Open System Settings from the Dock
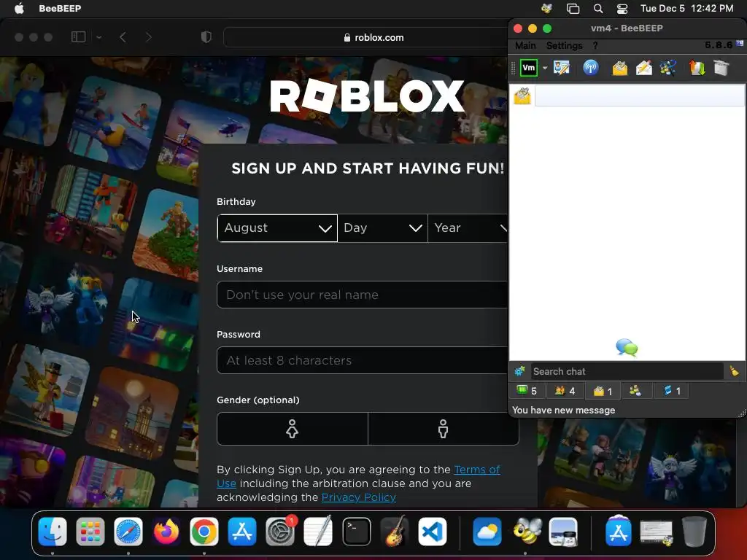 point(280,532)
